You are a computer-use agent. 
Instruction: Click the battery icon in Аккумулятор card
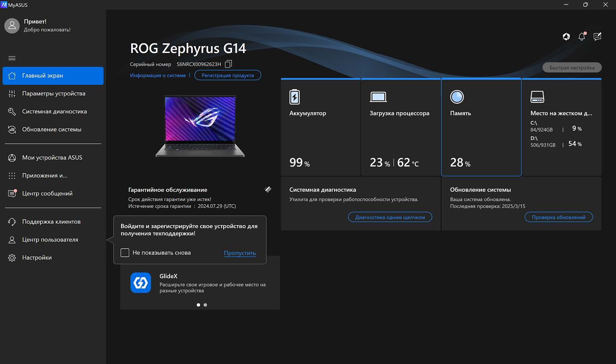pos(294,97)
